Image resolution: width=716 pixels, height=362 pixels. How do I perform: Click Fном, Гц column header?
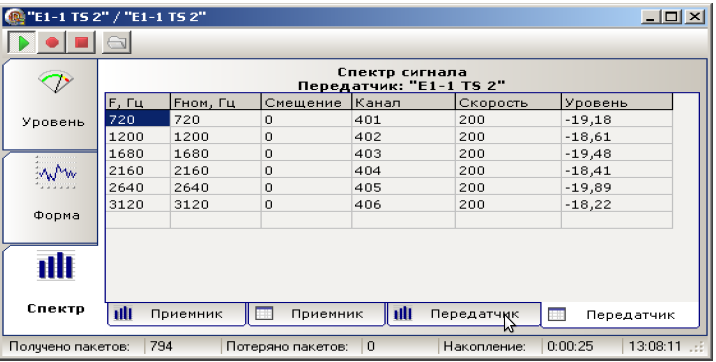[216, 102]
